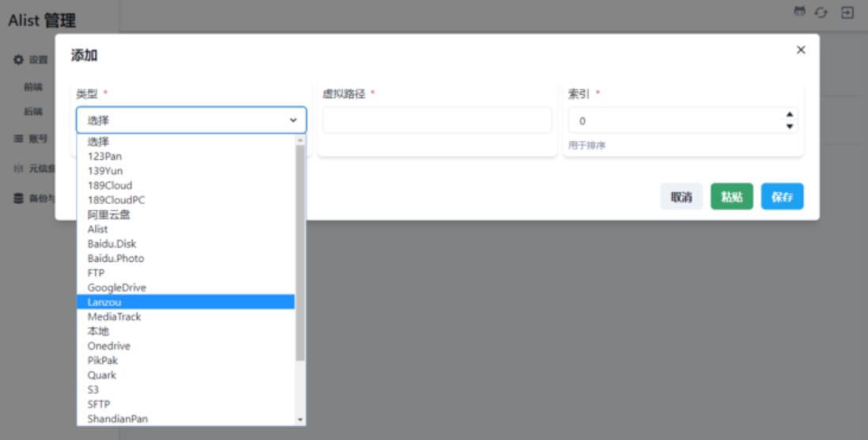Focus the 虚拟路径 text input field
Image resolution: width=868 pixels, height=440 pixels.
437,120
